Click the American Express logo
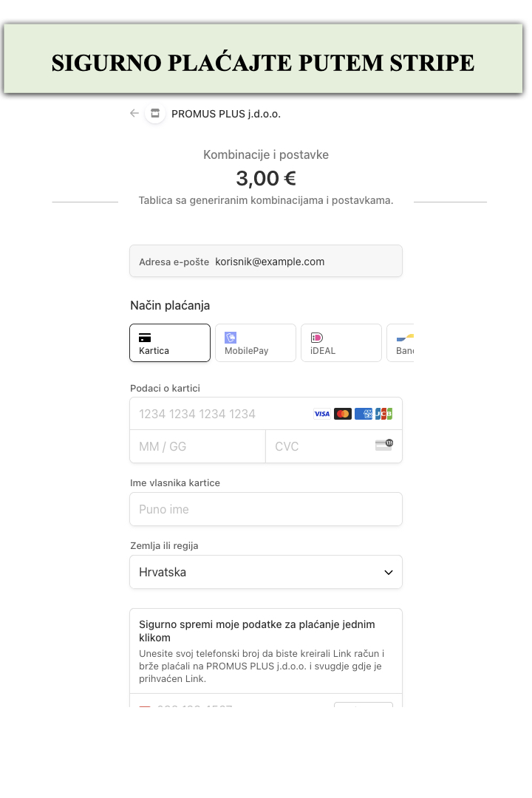This screenshot has width=532, height=798. coord(364,414)
